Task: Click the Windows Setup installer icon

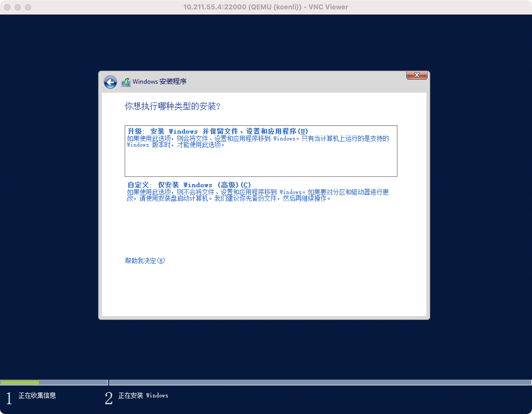Action: (x=126, y=82)
